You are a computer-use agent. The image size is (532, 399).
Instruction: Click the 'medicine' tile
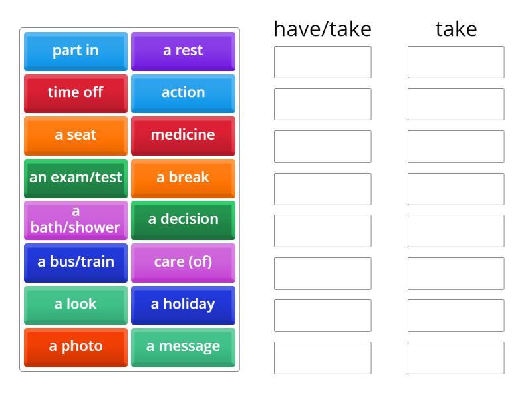point(184,136)
